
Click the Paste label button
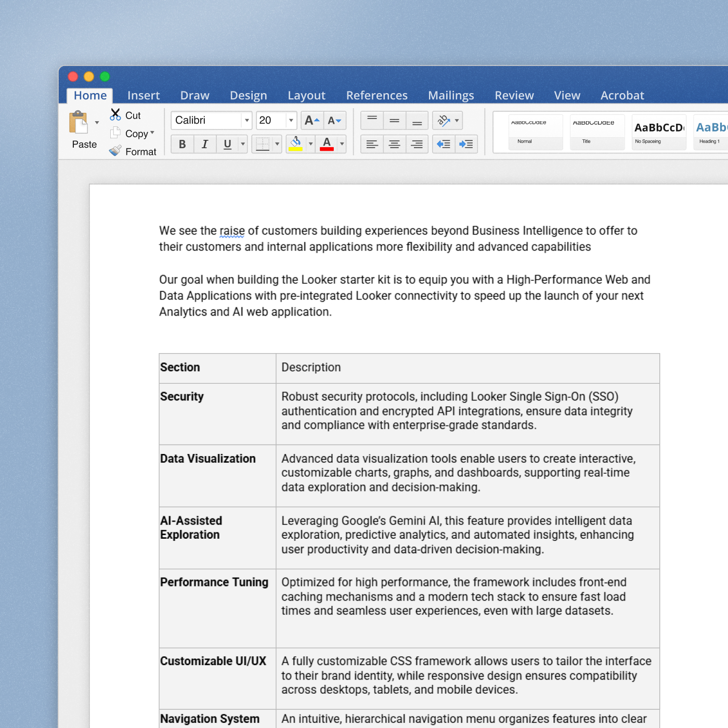click(84, 145)
